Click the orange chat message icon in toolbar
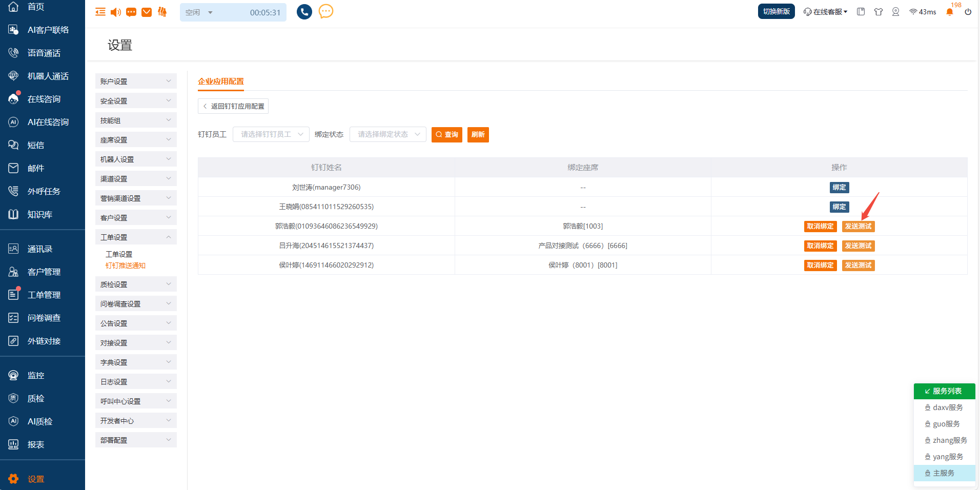This screenshot has height=490, width=980. 131,12
